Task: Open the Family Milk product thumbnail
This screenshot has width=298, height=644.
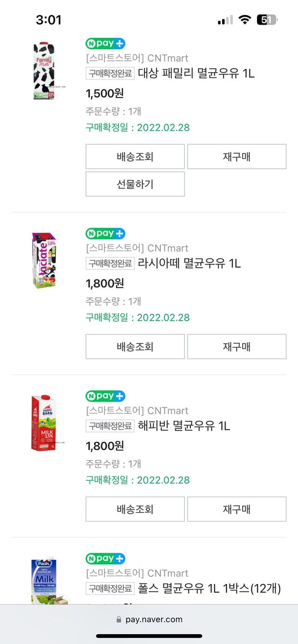Action: 44,71
